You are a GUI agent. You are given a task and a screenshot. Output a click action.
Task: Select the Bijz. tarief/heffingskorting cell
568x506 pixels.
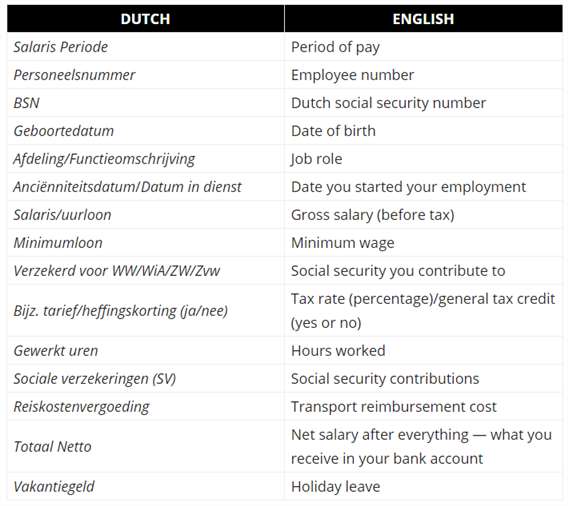pos(146,311)
